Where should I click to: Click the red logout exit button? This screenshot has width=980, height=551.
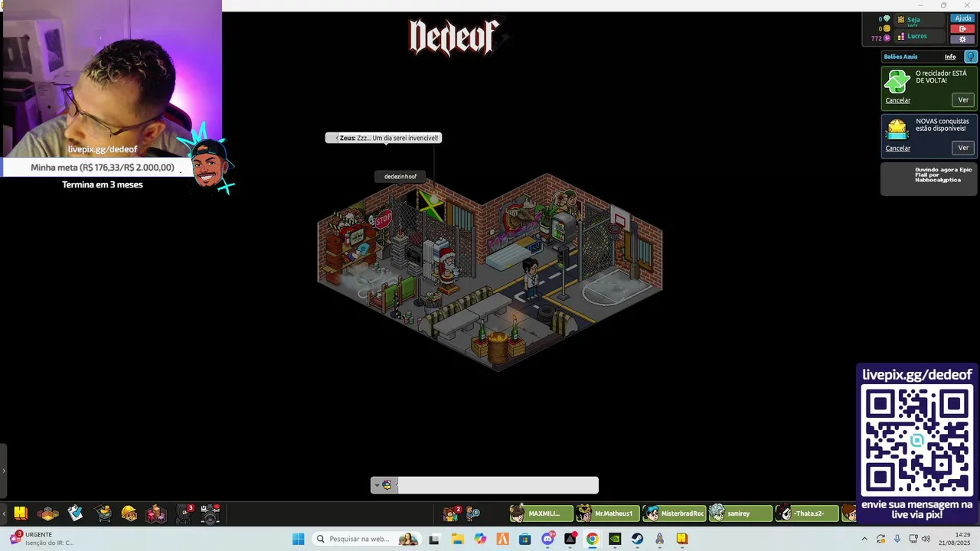[963, 29]
